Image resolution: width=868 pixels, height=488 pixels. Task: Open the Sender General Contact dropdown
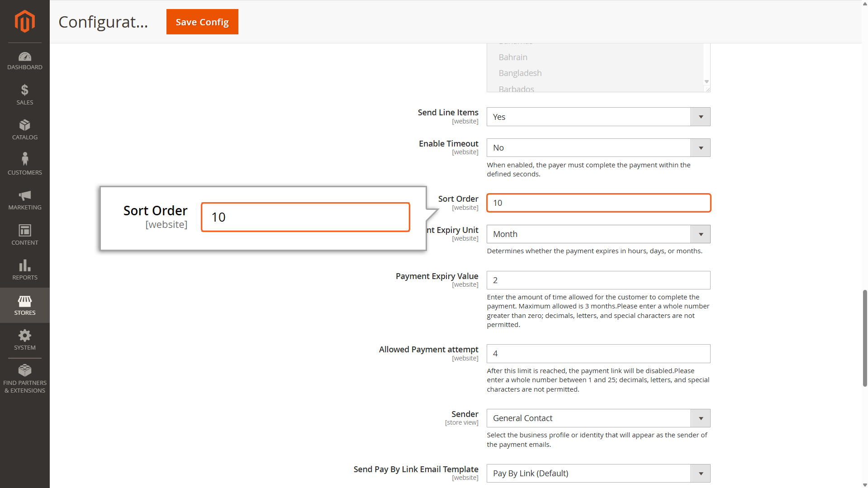point(598,418)
